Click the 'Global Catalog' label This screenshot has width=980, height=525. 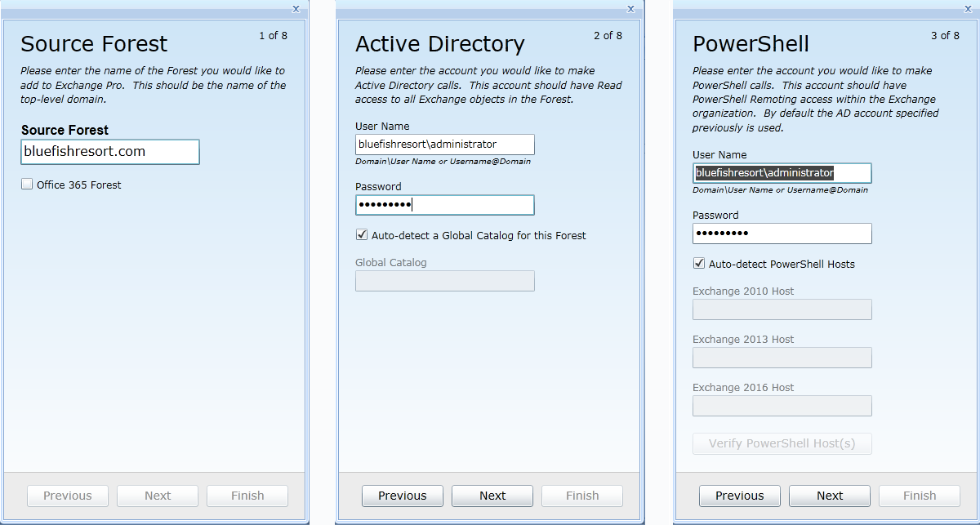(391, 263)
